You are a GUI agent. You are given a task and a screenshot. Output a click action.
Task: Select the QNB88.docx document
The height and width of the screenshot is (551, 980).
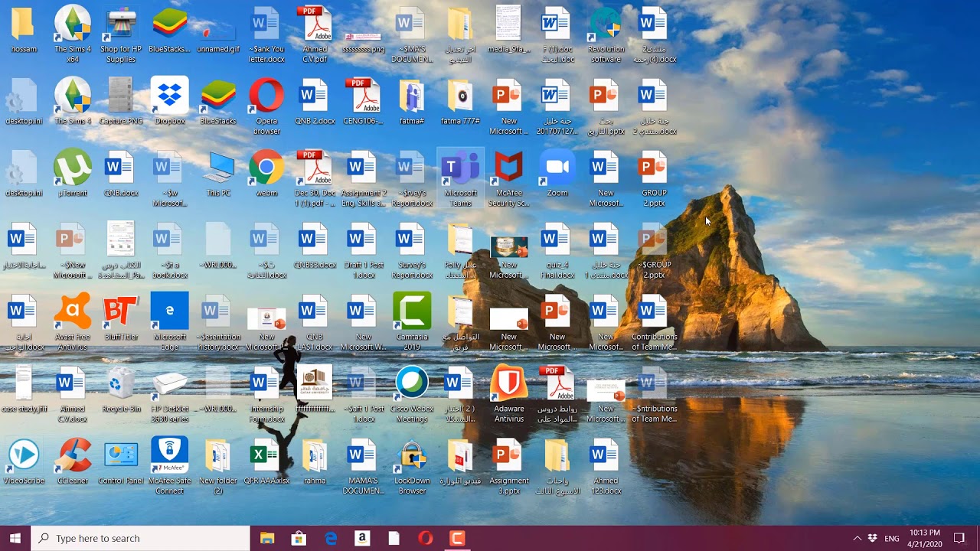point(315,246)
